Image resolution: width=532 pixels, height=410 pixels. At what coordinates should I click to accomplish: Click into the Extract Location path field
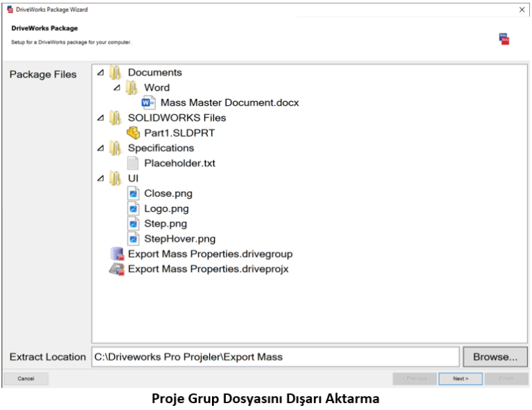pos(275,357)
